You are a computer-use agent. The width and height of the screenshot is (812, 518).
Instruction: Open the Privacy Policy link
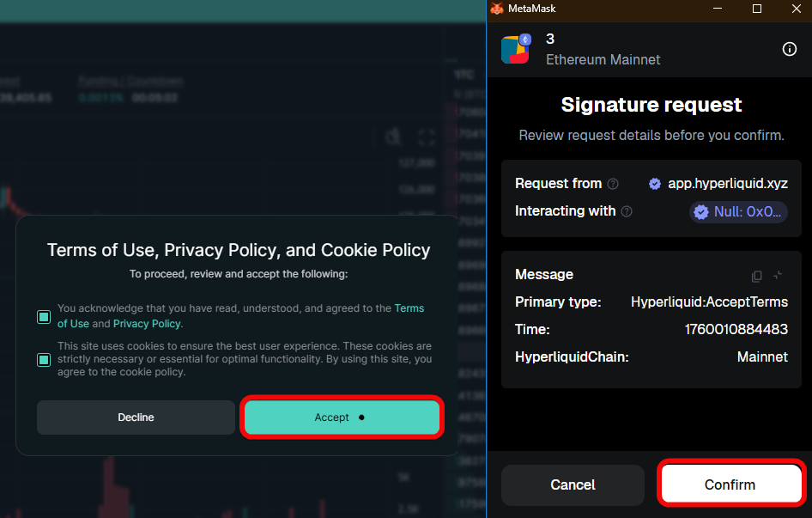click(x=147, y=324)
